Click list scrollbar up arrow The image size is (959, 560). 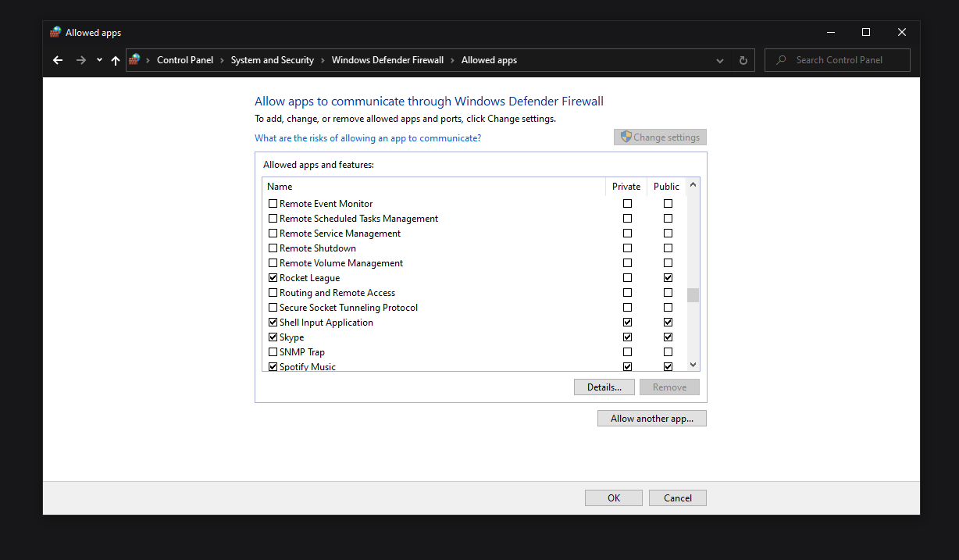[693, 185]
